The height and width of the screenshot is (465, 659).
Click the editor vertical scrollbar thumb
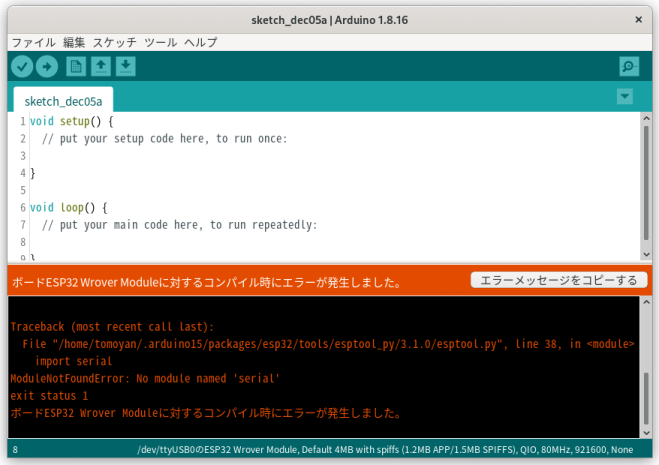coord(646,183)
